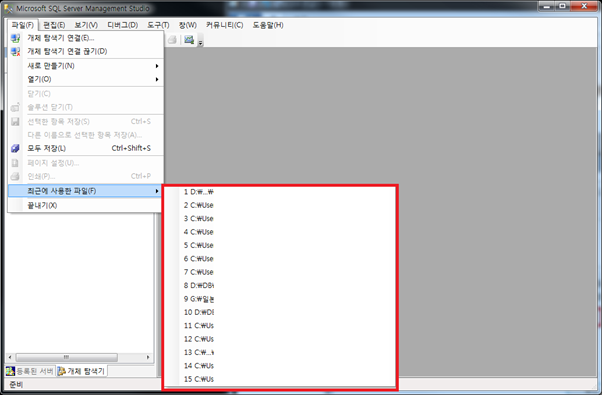602x395 pixels.
Task: Click the Save All (모두 저장) icon
Action: [x=15, y=148]
